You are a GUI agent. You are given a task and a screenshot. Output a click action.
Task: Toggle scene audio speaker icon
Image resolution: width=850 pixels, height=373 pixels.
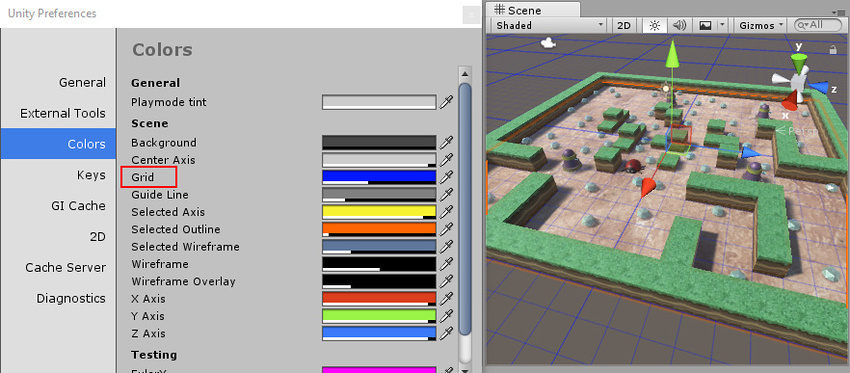point(679,25)
